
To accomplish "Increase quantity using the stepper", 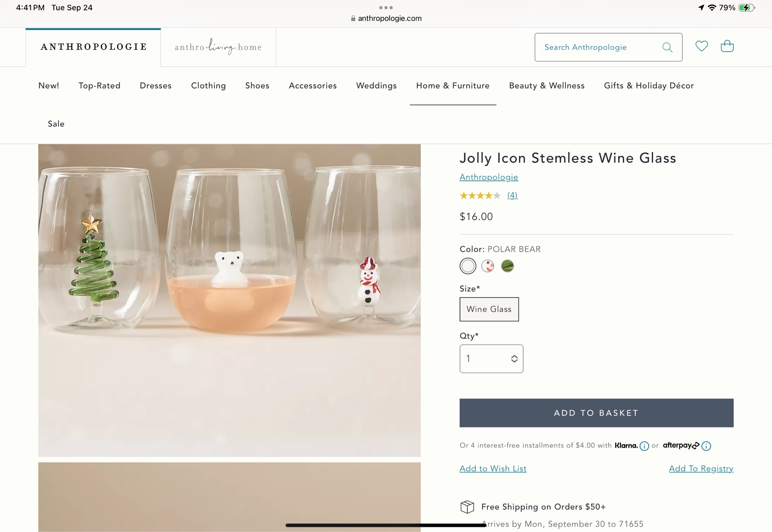I will point(513,356).
